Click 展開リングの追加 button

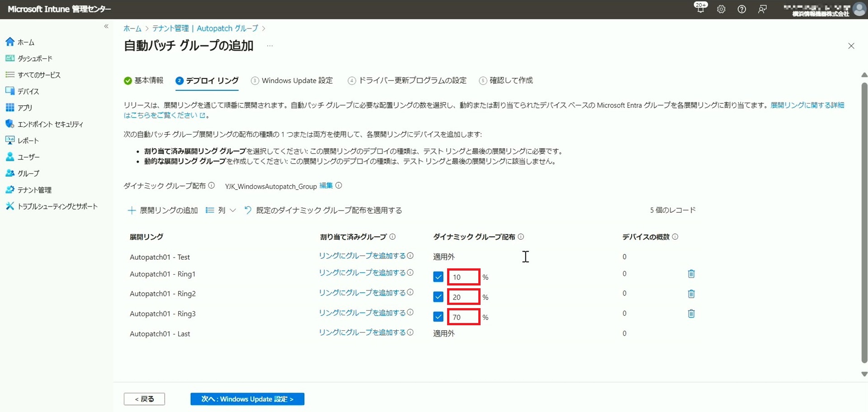coord(163,211)
